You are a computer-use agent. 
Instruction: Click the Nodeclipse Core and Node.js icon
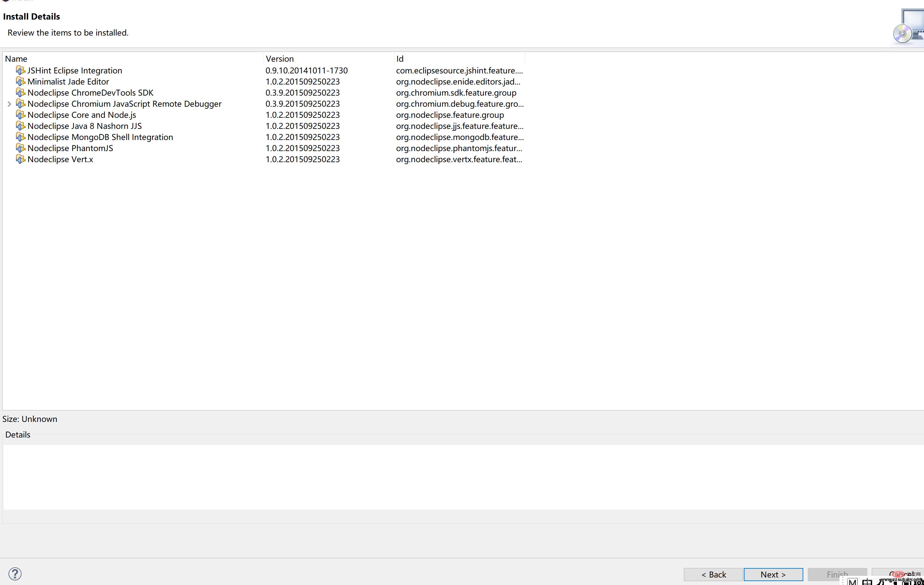tap(20, 115)
